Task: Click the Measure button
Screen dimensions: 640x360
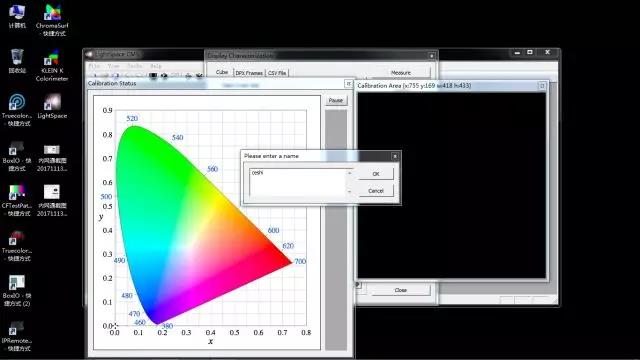Action: pyautogui.click(x=401, y=73)
